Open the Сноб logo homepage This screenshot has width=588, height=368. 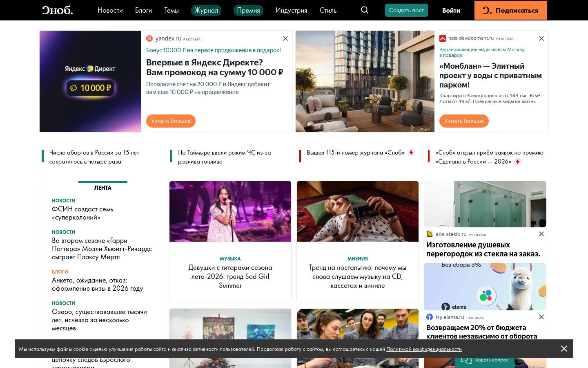[x=58, y=10]
